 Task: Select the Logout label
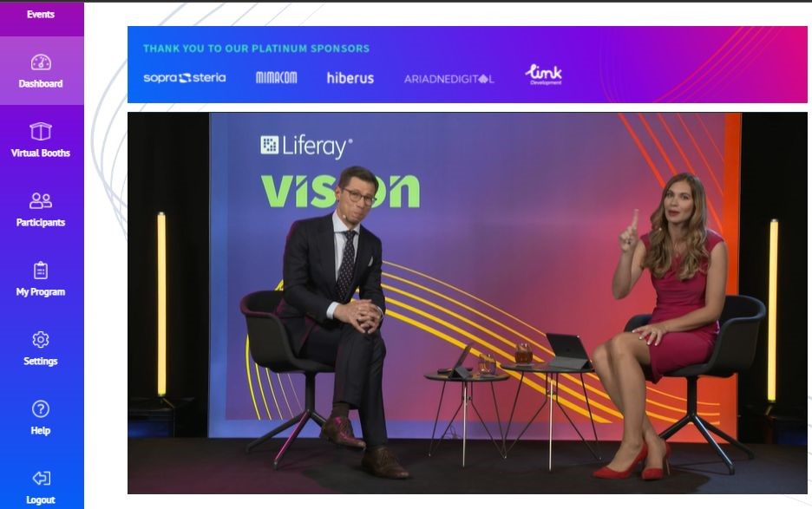coord(41,499)
